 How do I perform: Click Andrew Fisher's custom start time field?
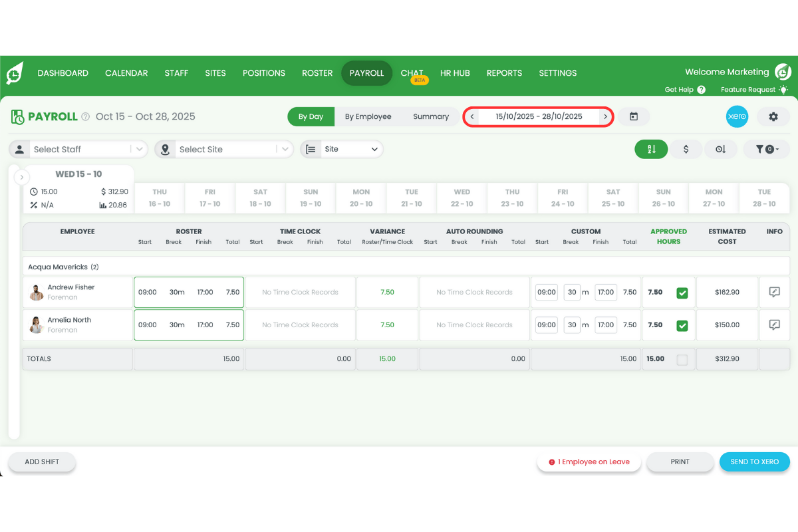point(546,292)
